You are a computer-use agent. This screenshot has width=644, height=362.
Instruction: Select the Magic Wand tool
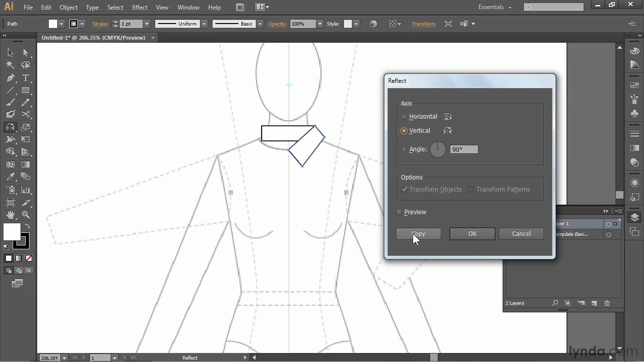tap(10, 65)
